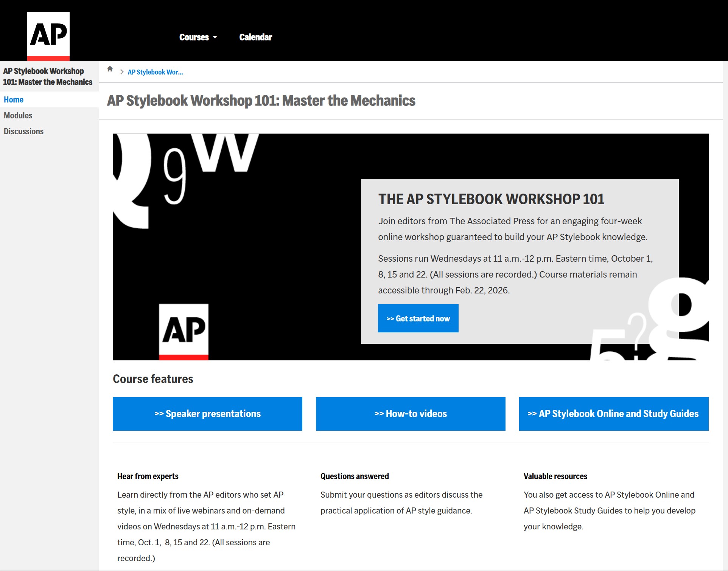The image size is (728, 571).
Task: Click the Hear from experts heading
Action: pyautogui.click(x=148, y=476)
